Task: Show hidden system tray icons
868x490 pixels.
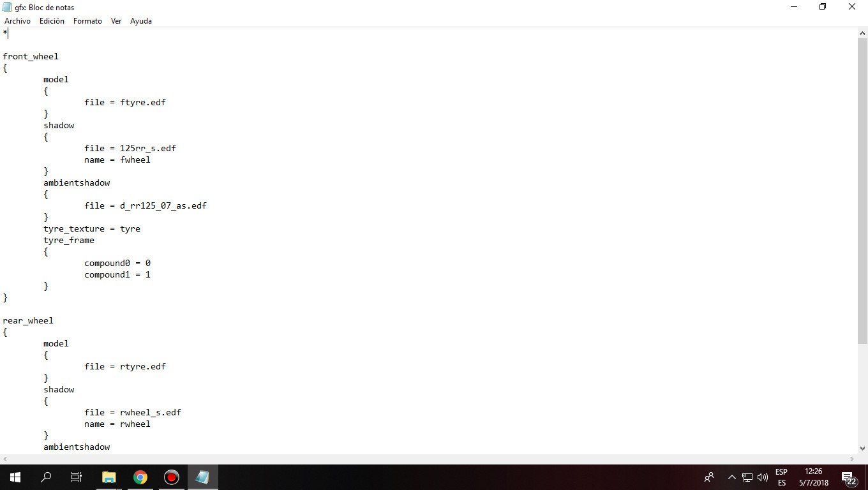Action: [732, 477]
